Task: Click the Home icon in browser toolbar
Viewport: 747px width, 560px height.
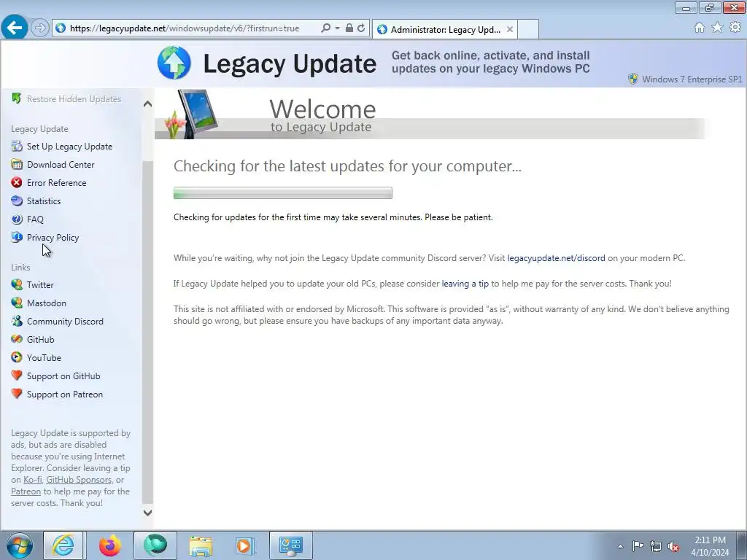Action: coord(700,28)
